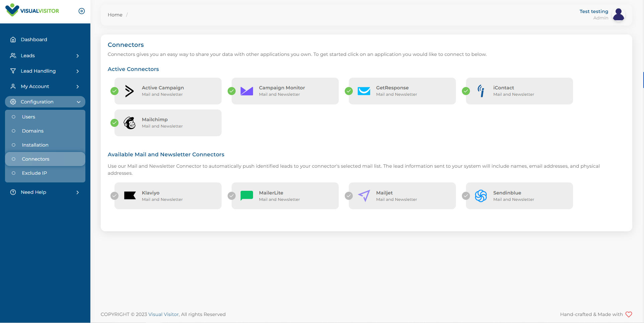Click the user avatar icon
Viewport: 644px width, 323px height.
[619, 15]
